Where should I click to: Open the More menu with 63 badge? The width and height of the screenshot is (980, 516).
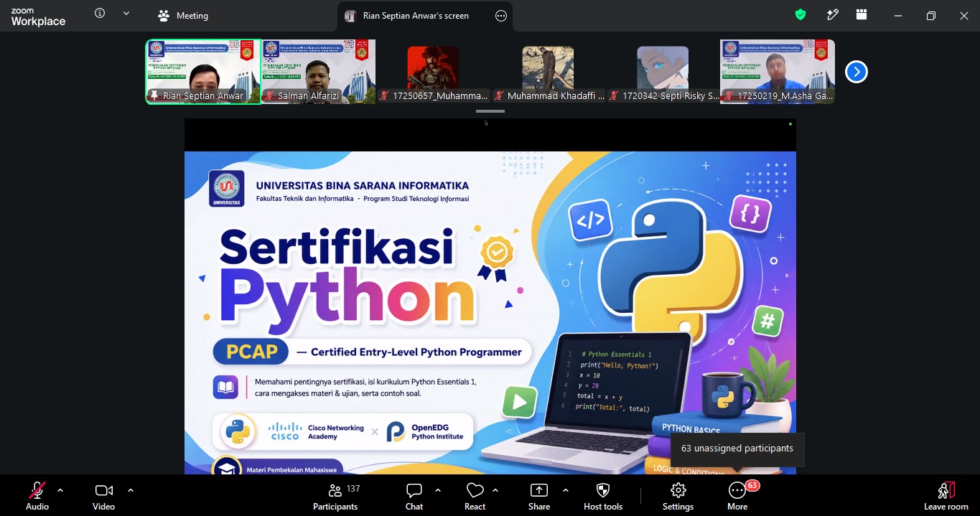737,496
